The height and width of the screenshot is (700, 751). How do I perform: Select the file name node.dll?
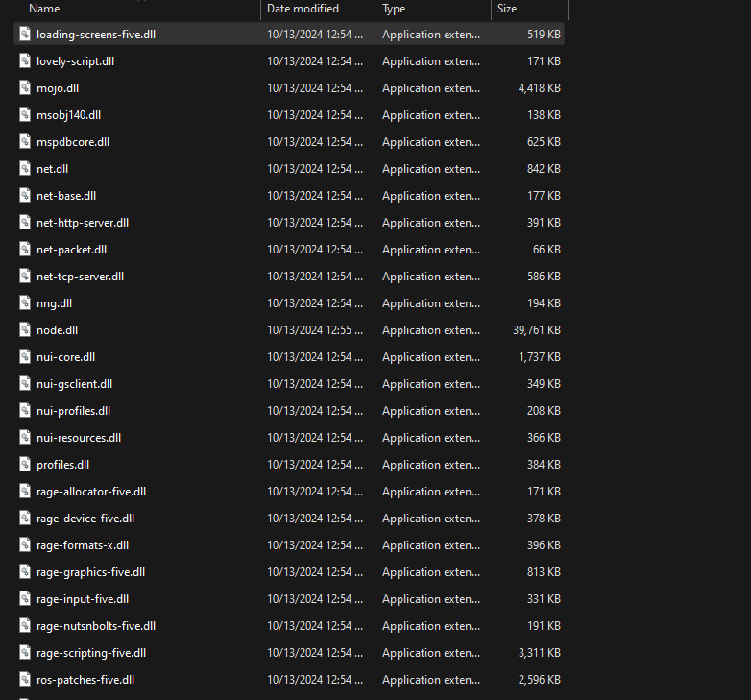coord(57,330)
